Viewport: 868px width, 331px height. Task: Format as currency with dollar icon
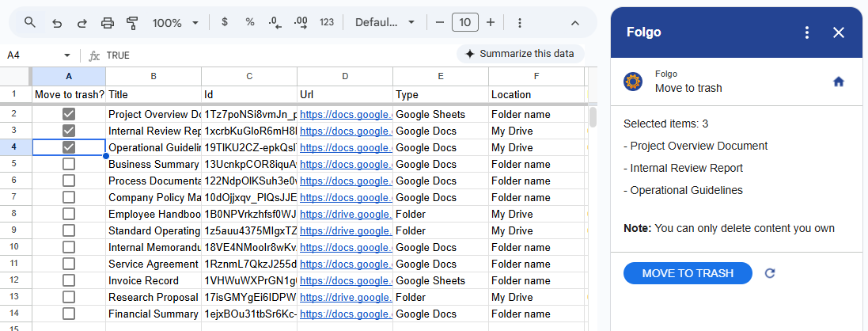click(x=224, y=22)
